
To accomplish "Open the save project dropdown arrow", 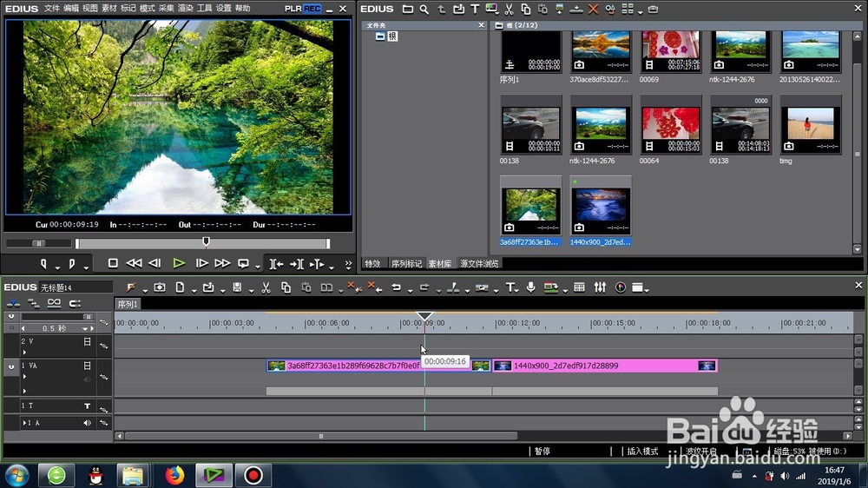I will [x=251, y=290].
